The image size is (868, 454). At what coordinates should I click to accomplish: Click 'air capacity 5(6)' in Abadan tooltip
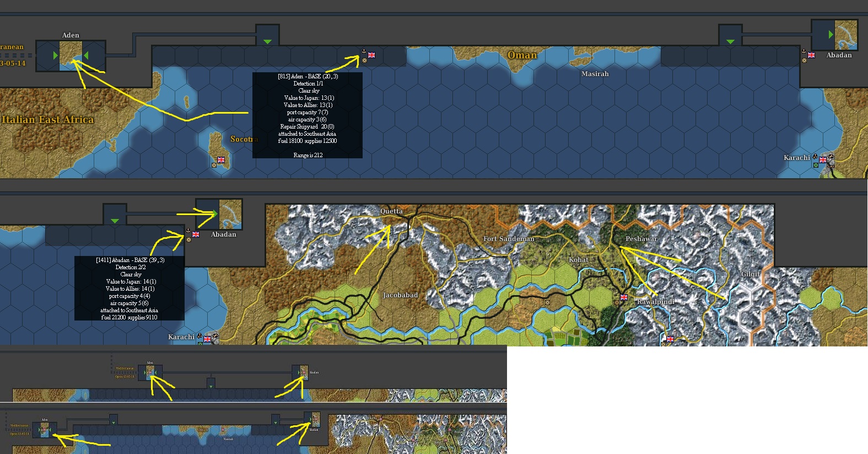pyautogui.click(x=129, y=303)
